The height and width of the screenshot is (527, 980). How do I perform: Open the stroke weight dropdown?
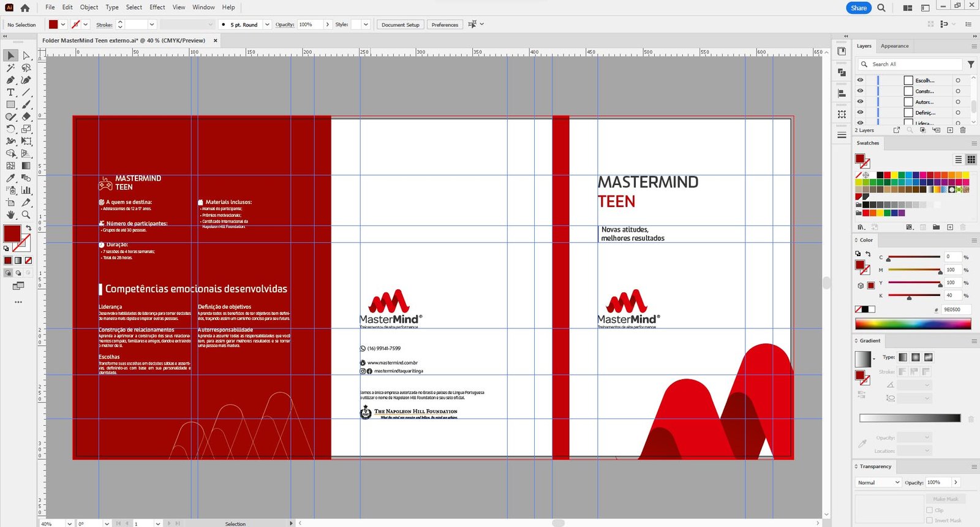(x=152, y=25)
